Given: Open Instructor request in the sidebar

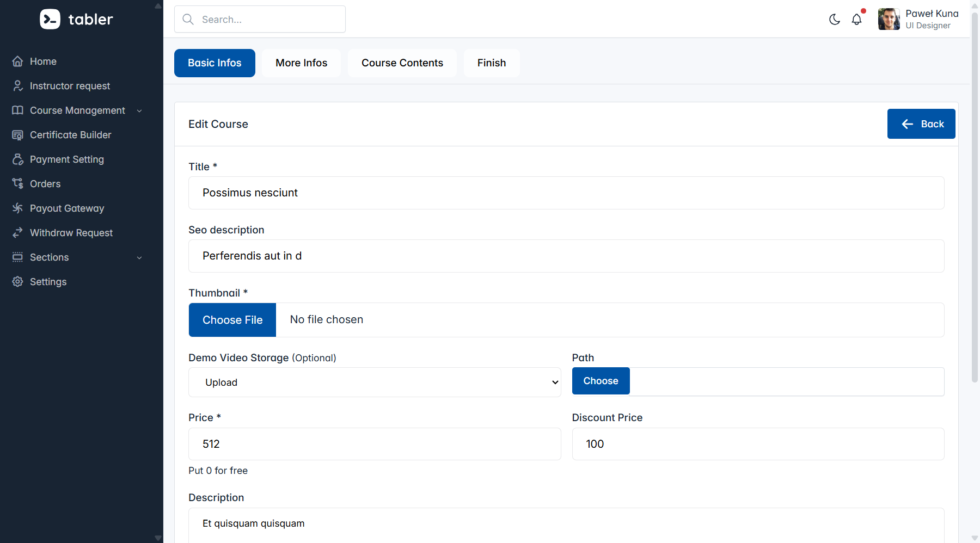Looking at the screenshot, I should pyautogui.click(x=70, y=86).
